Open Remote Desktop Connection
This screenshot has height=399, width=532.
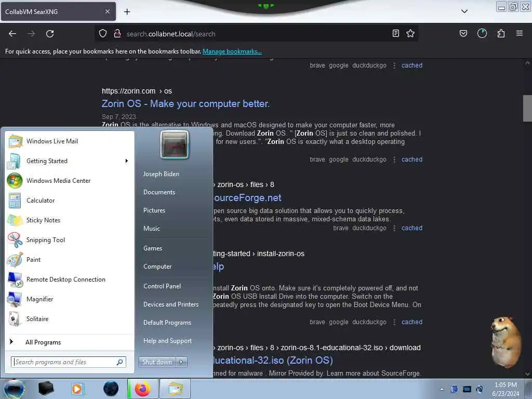[x=70, y=279]
